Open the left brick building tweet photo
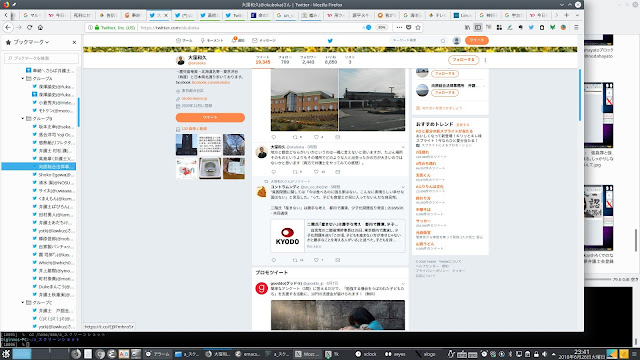This screenshot has height=360, width=640. [304, 100]
